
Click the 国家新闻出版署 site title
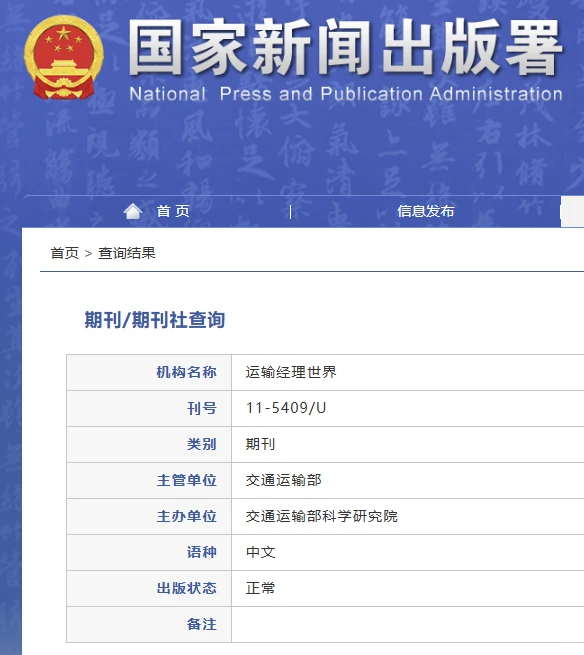tap(345, 48)
